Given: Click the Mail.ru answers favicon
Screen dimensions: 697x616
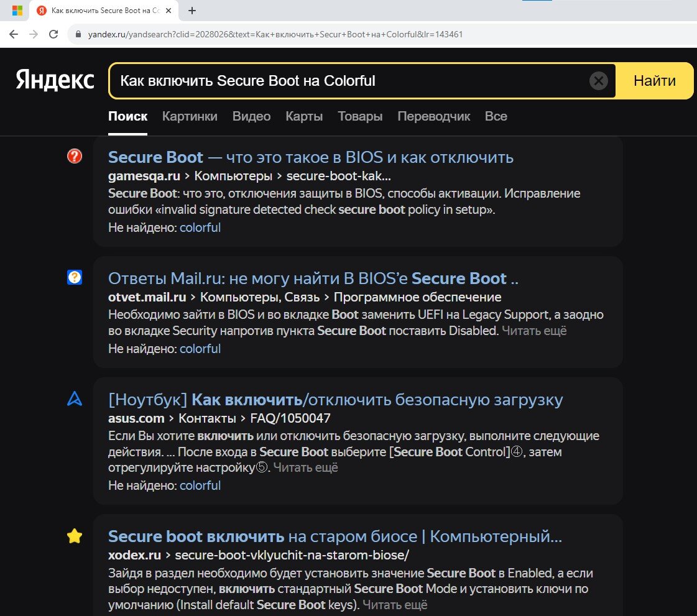Looking at the screenshot, I should click(75, 277).
